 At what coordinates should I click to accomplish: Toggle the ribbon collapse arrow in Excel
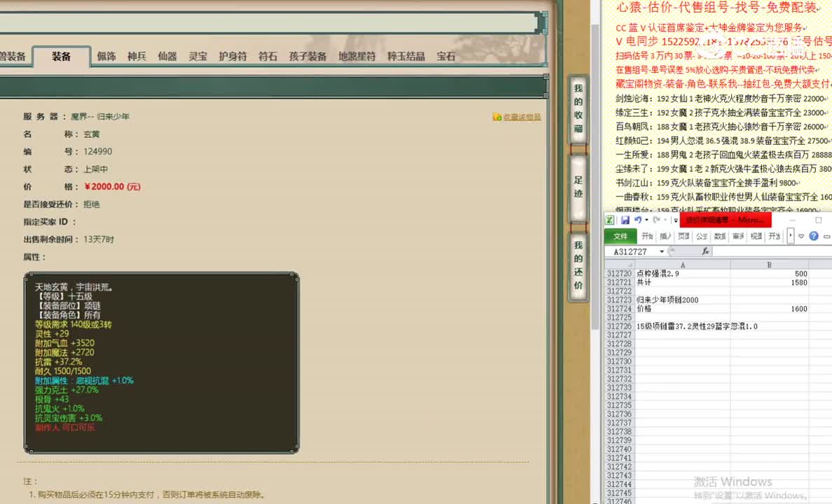point(800,236)
